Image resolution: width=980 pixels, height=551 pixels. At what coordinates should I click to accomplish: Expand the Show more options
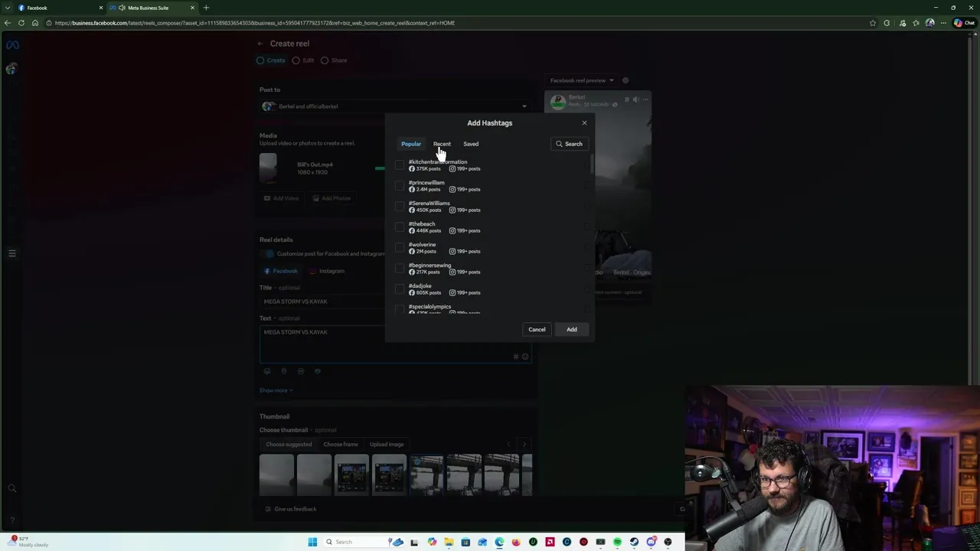tap(276, 390)
